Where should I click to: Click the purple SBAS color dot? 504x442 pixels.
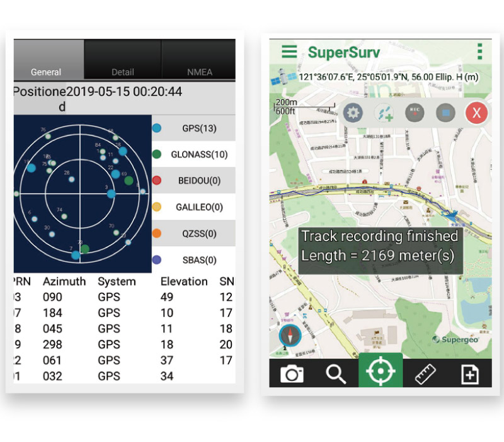(x=157, y=259)
